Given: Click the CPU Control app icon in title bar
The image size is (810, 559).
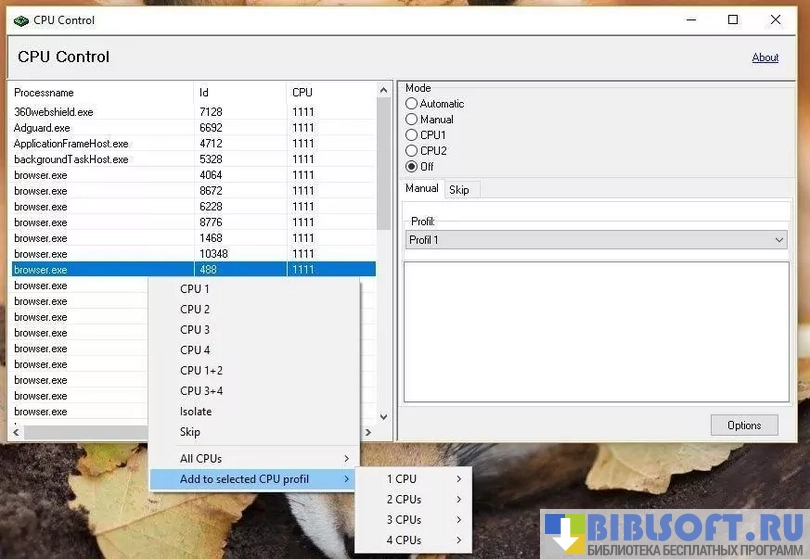Looking at the screenshot, I should click(x=20, y=20).
